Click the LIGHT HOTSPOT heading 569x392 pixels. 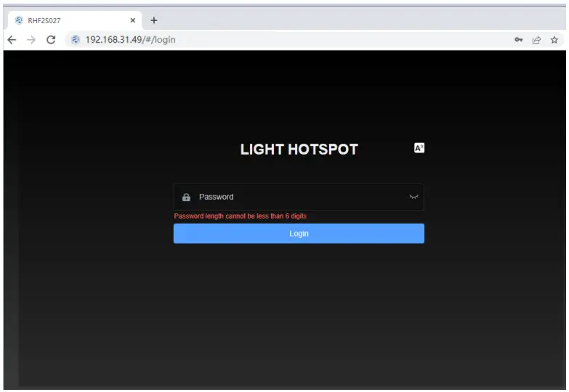299,150
